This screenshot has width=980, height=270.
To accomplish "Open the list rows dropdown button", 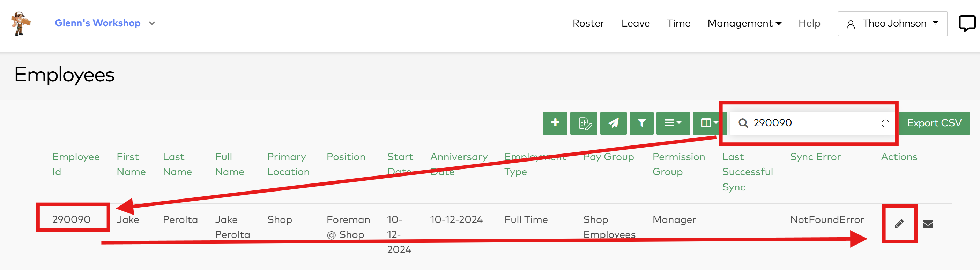I will pos(673,123).
